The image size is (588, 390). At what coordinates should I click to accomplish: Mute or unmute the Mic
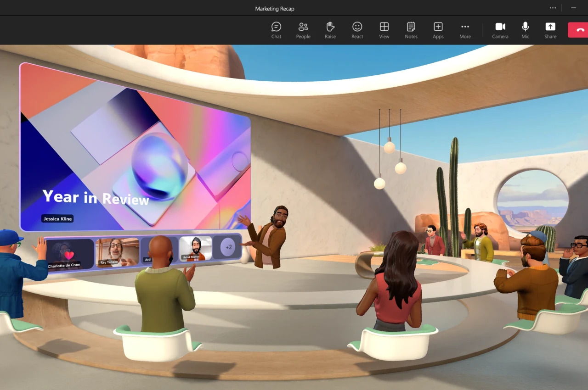[525, 30]
